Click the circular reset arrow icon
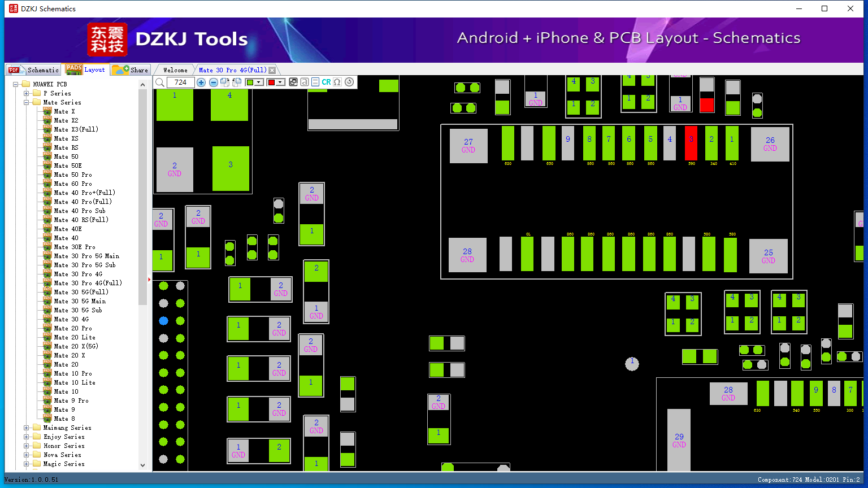This screenshot has width=868, height=488. [349, 82]
